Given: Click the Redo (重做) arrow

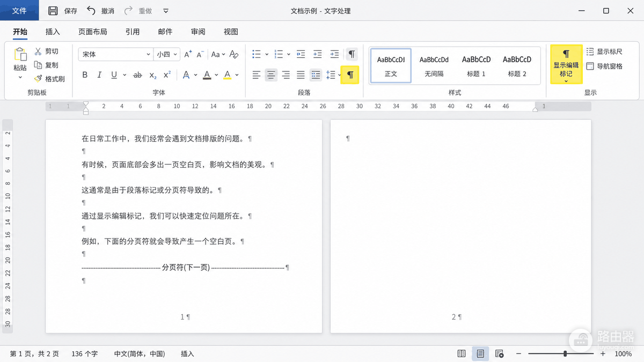Looking at the screenshot, I should coord(128,11).
